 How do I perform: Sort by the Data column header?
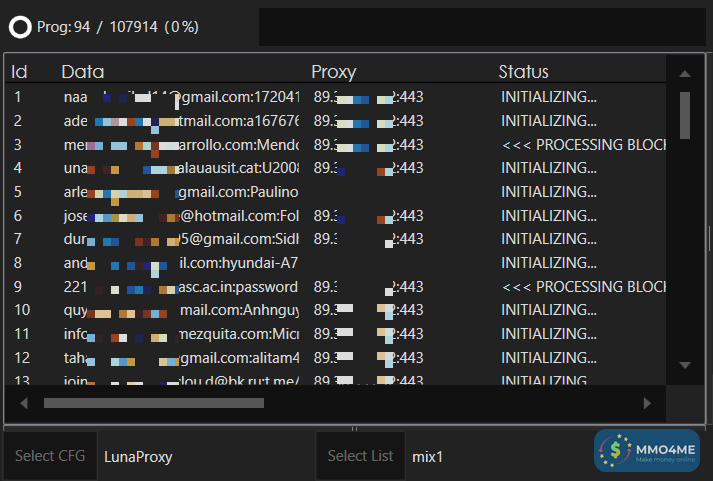point(83,72)
